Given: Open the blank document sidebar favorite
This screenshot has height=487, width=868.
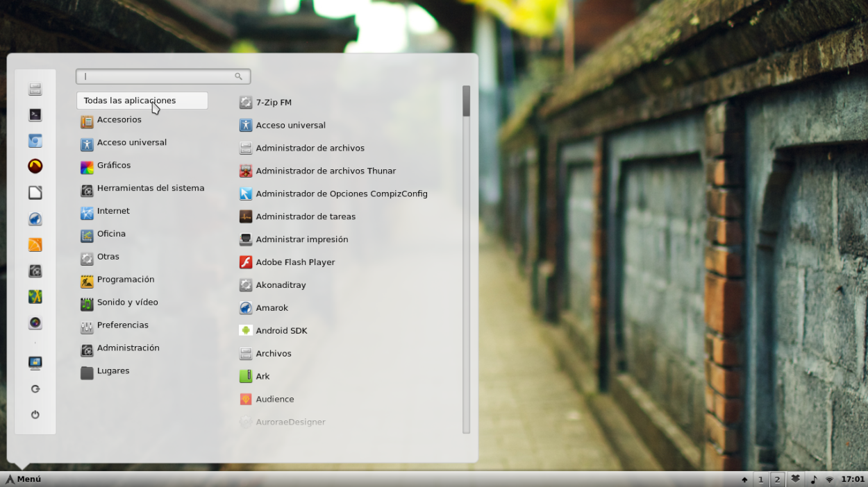Looking at the screenshot, I should 35,193.
